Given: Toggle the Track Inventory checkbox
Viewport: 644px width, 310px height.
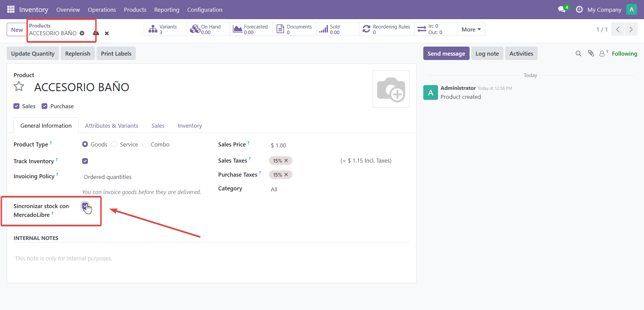Looking at the screenshot, I should point(85,161).
